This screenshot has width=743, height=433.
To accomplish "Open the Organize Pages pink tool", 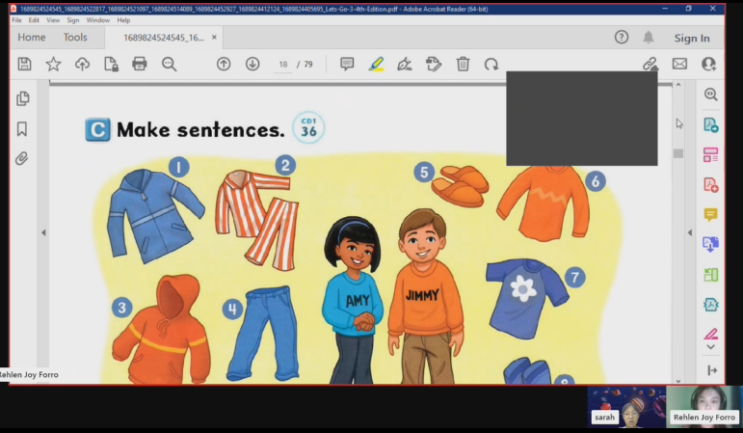I will tap(711, 154).
